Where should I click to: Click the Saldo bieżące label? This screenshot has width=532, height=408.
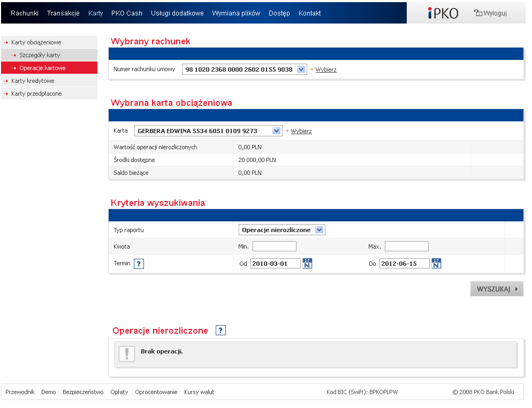tap(131, 173)
